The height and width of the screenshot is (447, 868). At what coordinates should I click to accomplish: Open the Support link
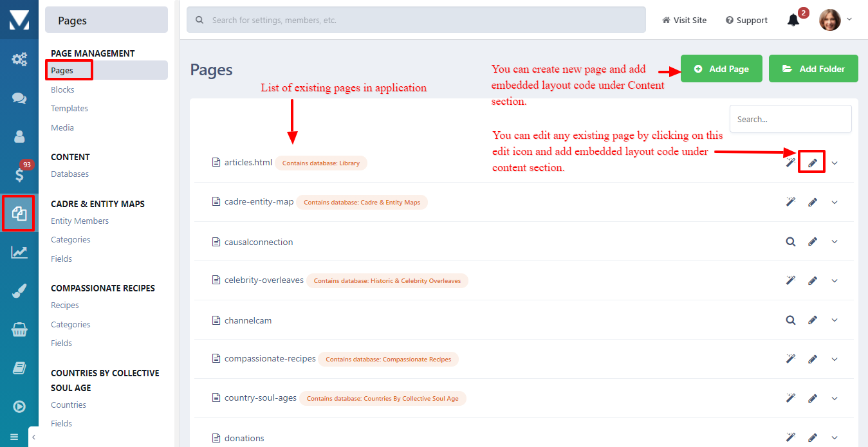coord(746,20)
